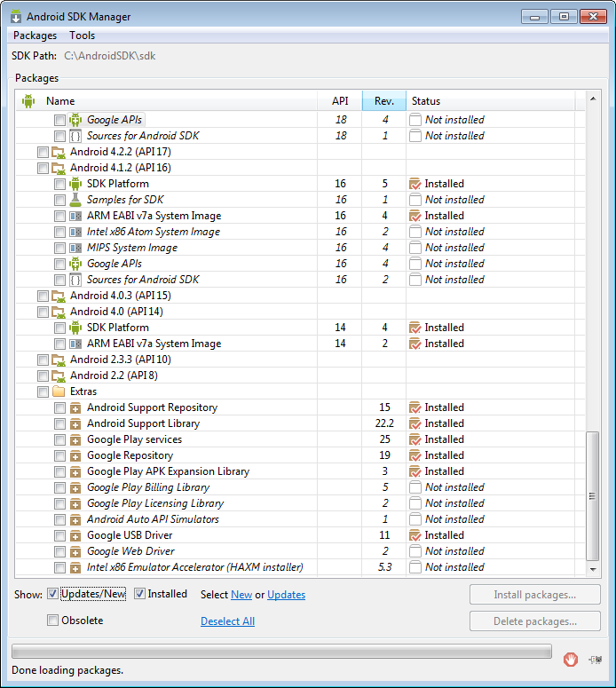616x688 pixels.
Task: Enable the Obsolete checkbox
Action: click(x=52, y=621)
